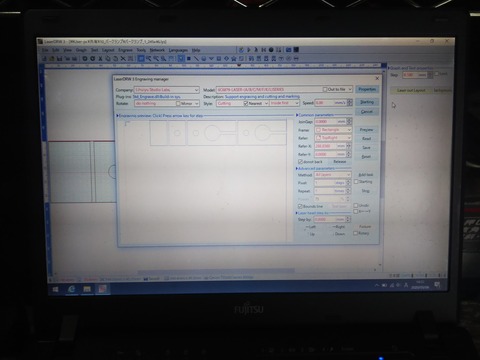Open the Network menu
Viewport: 480px width, 360px height.
(157, 50)
